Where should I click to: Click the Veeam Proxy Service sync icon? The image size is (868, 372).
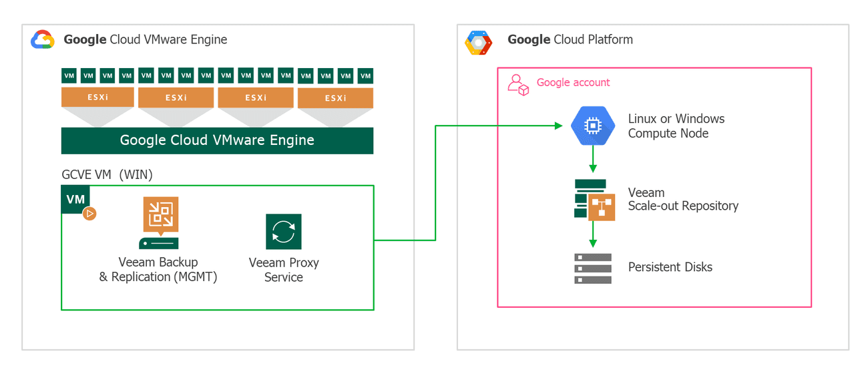[284, 232]
